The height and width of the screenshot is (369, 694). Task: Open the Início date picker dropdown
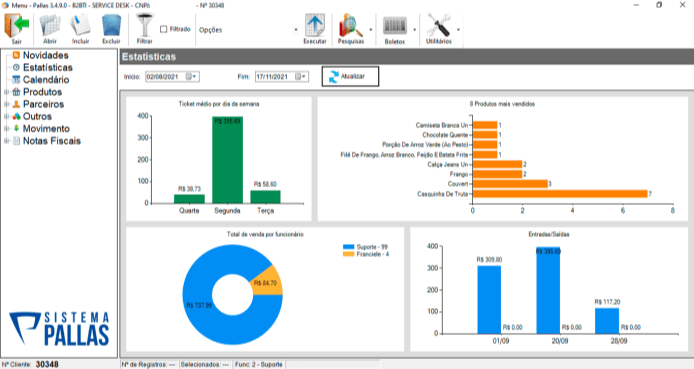pos(192,77)
